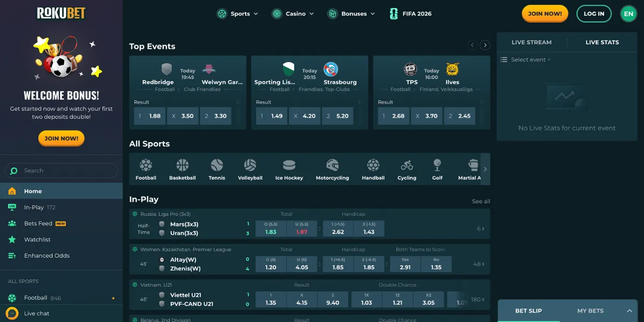This screenshot has width=644, height=322.
Task: Show next Top Events with right arrow
Action: tap(485, 45)
